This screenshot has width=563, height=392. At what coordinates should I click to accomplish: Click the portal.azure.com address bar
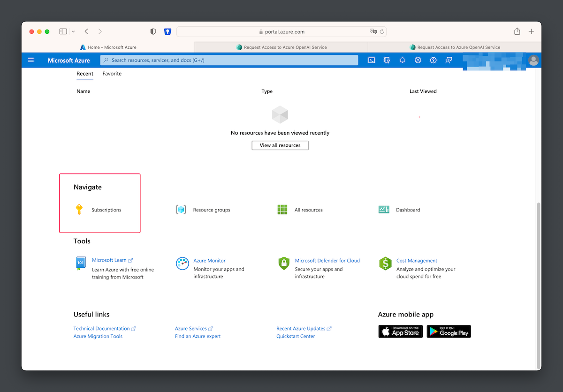(x=281, y=31)
